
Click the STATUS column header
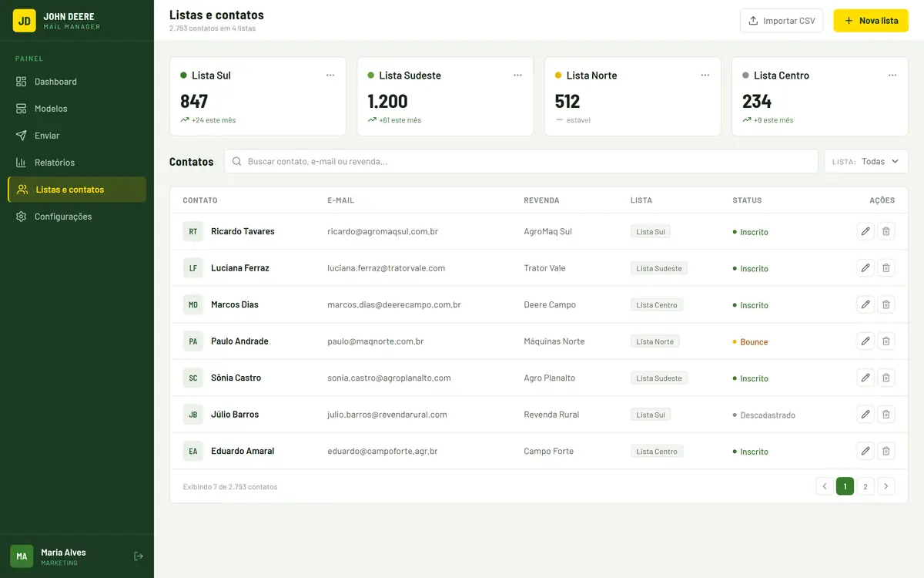pos(747,200)
